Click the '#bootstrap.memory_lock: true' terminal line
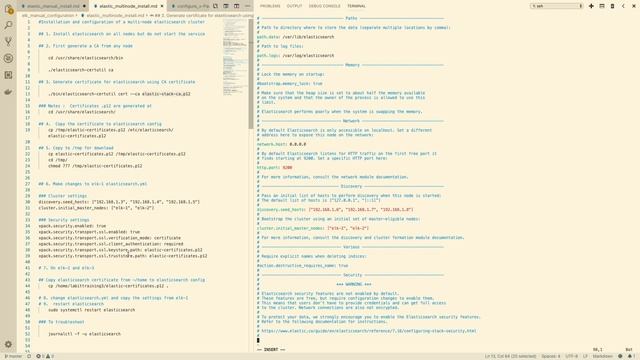 click(289, 84)
